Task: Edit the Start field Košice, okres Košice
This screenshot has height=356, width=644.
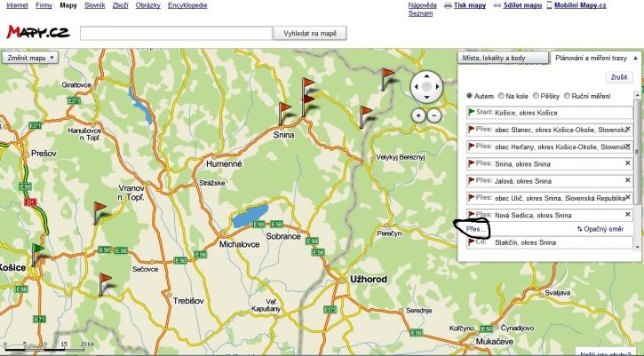Action: pyautogui.click(x=550, y=113)
